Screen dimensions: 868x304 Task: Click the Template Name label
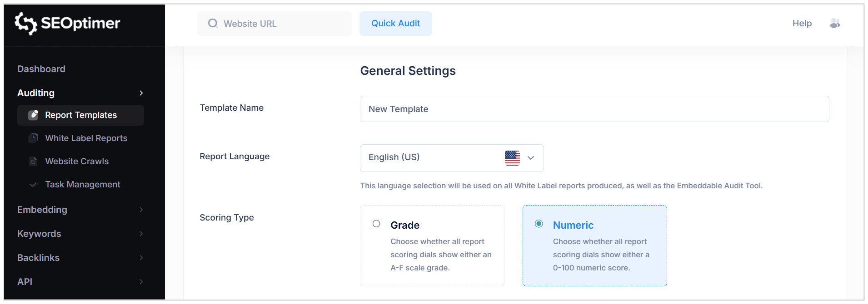click(x=232, y=108)
